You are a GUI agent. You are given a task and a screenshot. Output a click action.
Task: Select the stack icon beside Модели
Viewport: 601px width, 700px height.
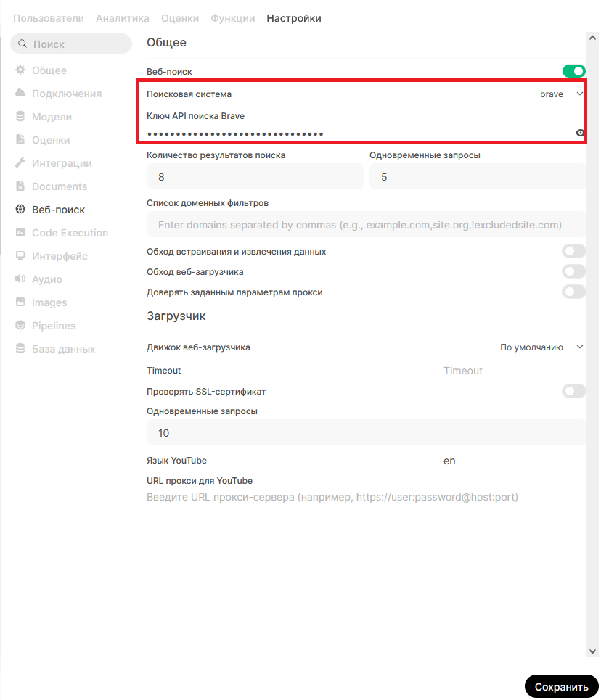(20, 117)
